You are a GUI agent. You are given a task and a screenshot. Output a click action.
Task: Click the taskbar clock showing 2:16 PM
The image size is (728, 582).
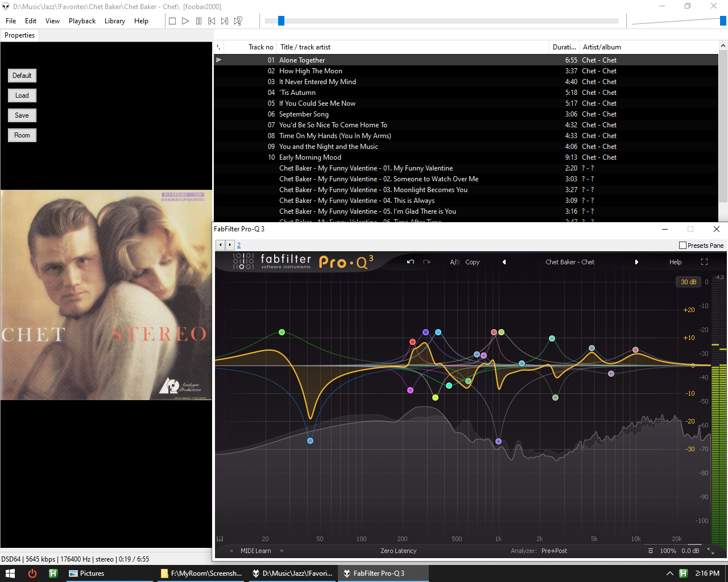click(707, 573)
